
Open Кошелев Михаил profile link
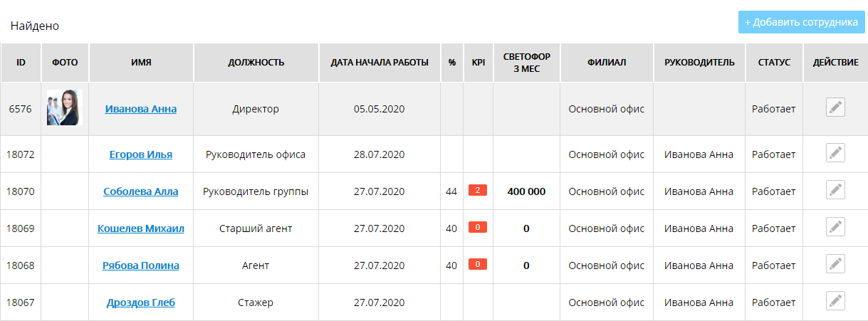[x=141, y=228]
